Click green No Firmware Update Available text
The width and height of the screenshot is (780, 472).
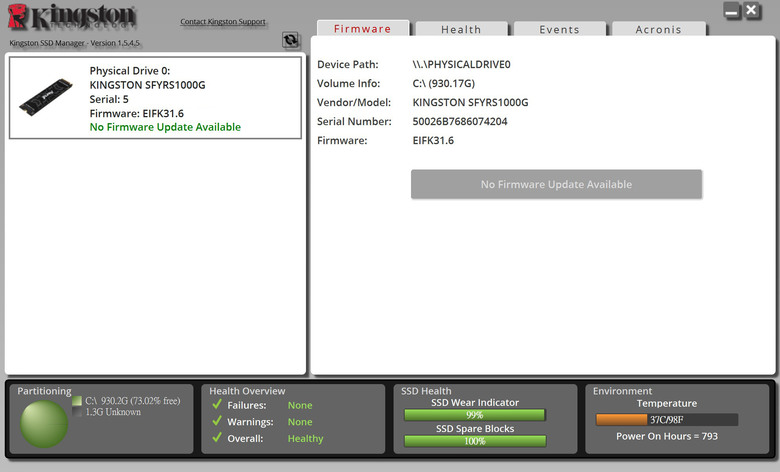(x=165, y=127)
